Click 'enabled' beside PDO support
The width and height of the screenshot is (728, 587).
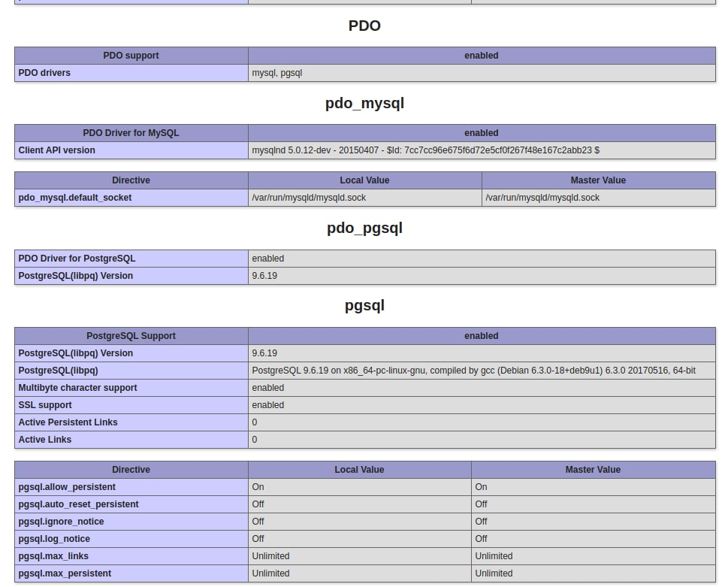(x=482, y=56)
